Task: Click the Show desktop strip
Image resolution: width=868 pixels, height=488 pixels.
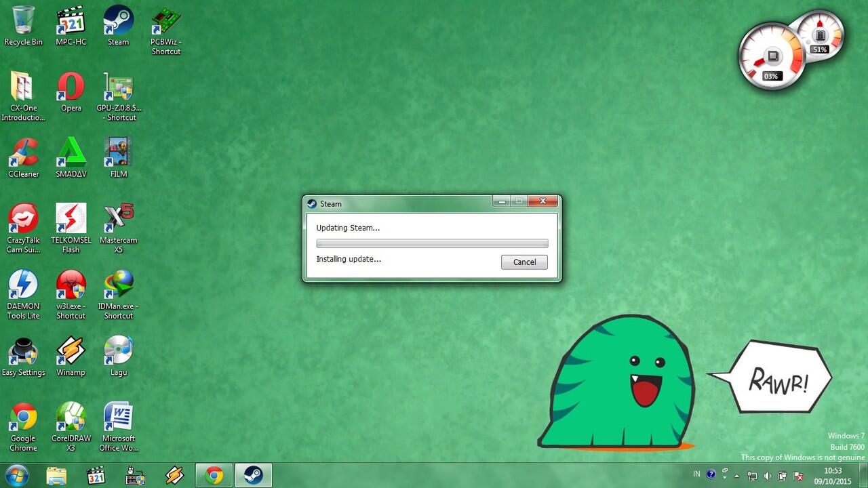Action: [x=863, y=476]
